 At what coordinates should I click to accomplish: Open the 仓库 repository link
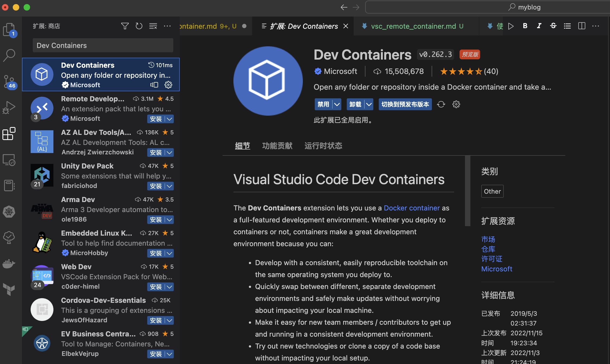point(488,249)
